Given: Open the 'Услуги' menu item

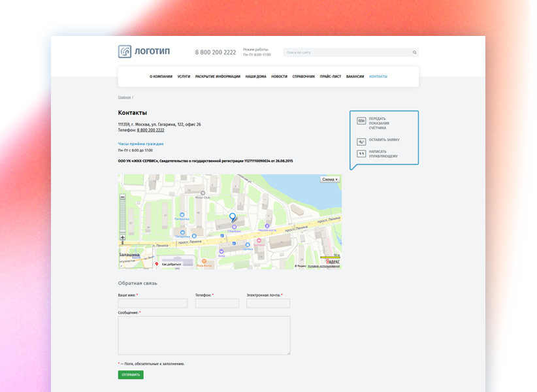Looking at the screenshot, I should [x=184, y=76].
